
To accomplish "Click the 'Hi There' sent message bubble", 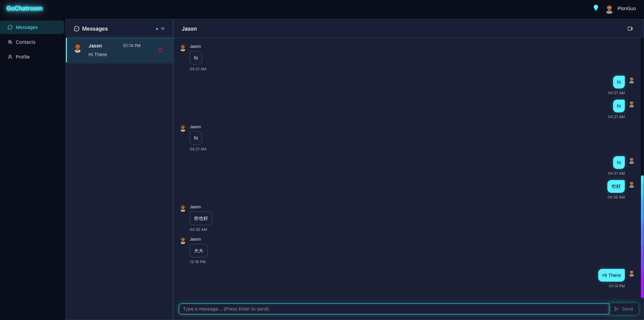I will pyautogui.click(x=611, y=275).
